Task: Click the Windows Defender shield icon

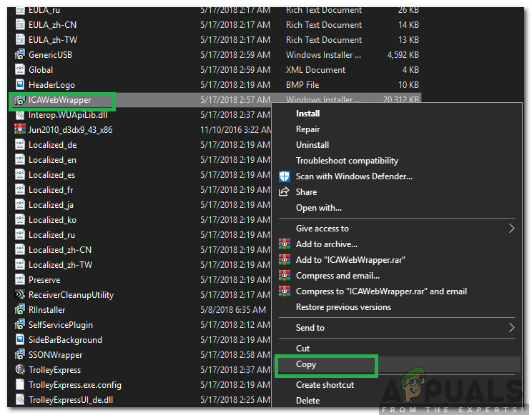Action: (x=285, y=176)
